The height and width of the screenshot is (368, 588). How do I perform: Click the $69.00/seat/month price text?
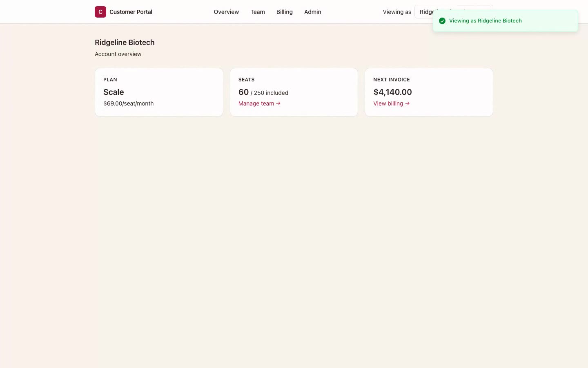[129, 103]
